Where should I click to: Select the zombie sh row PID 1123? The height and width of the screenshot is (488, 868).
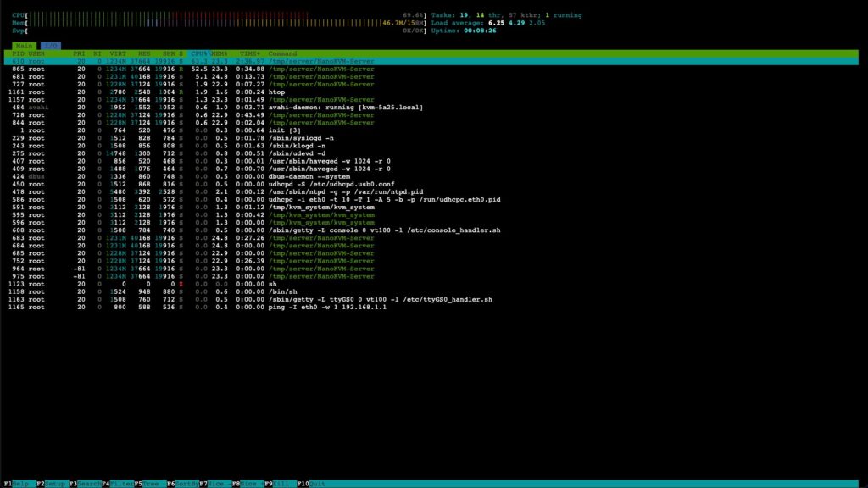(431, 285)
